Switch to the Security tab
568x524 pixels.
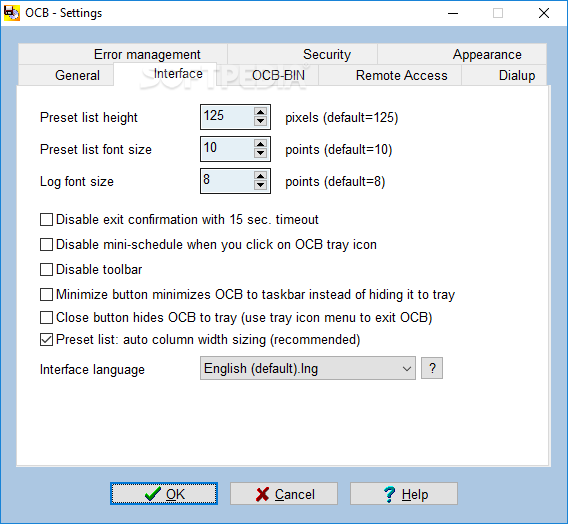[x=302, y=54]
